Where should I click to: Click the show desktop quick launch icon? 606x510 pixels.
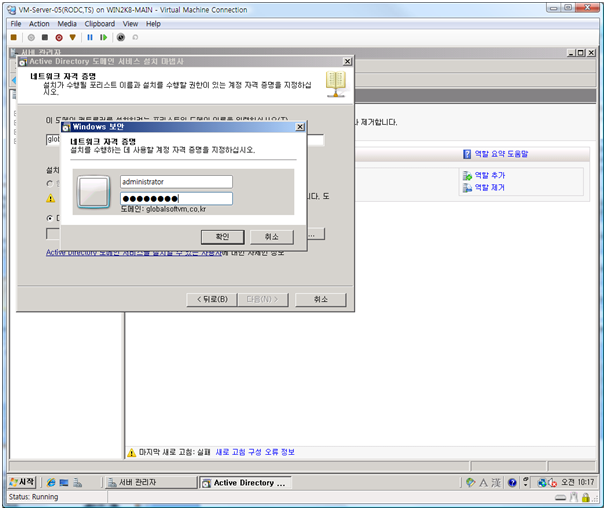pyautogui.click(x=64, y=483)
